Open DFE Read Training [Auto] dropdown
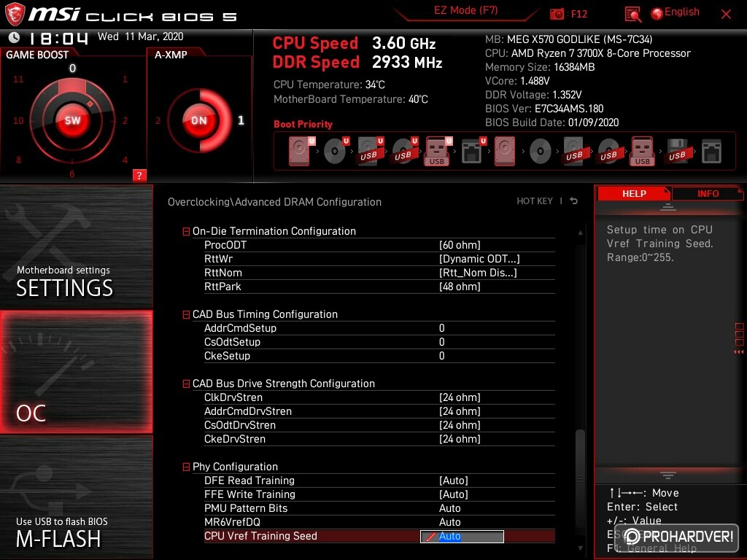This screenshot has width=747, height=560. pyautogui.click(x=454, y=480)
